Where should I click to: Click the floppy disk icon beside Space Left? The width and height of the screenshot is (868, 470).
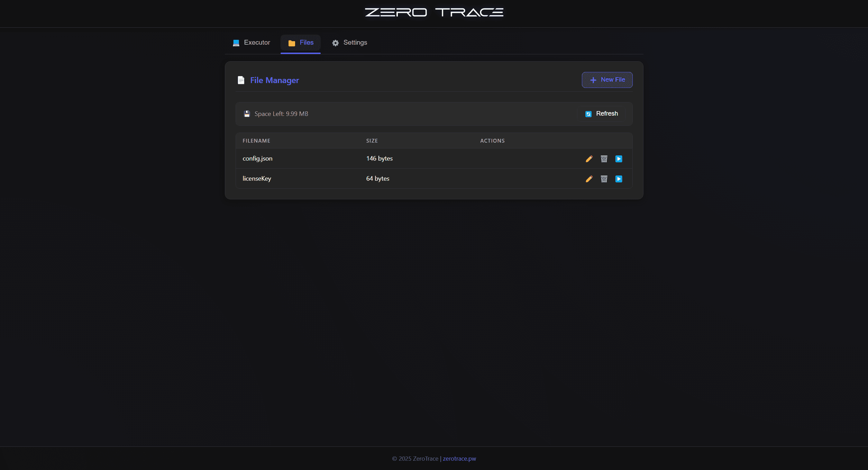click(x=247, y=114)
